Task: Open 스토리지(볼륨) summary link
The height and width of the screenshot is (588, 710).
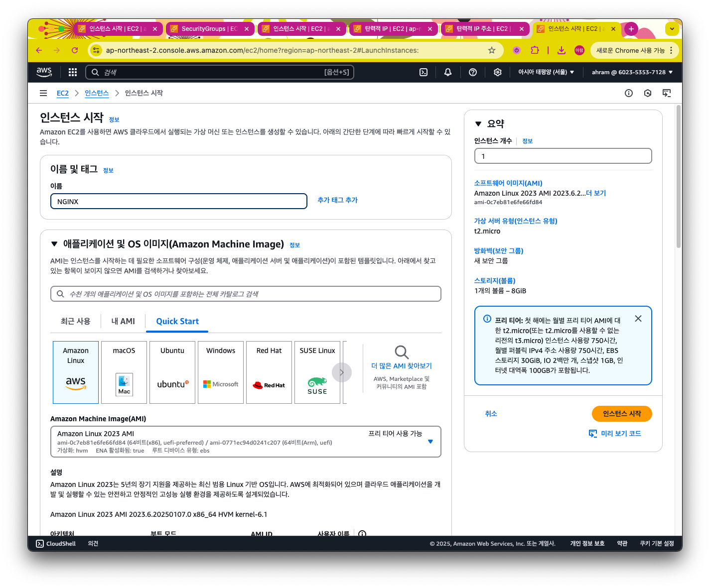Action: (495, 281)
